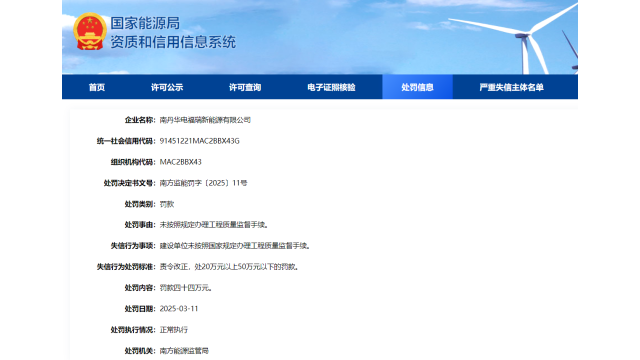
Task: Click the 处罚机关 label
Action: [140, 351]
